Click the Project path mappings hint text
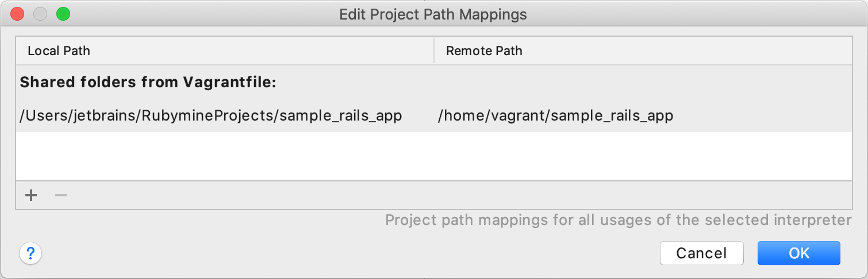This screenshot has height=279, width=868. click(x=618, y=220)
